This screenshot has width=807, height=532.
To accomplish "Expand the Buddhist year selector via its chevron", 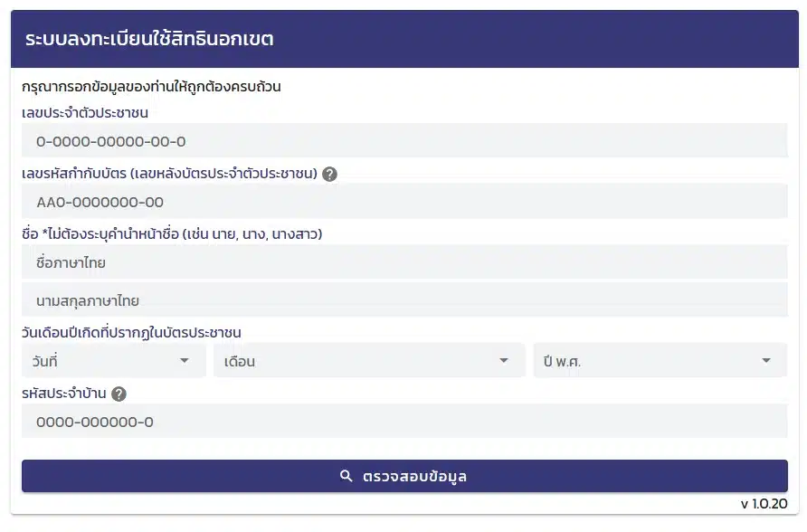I will (764, 360).
